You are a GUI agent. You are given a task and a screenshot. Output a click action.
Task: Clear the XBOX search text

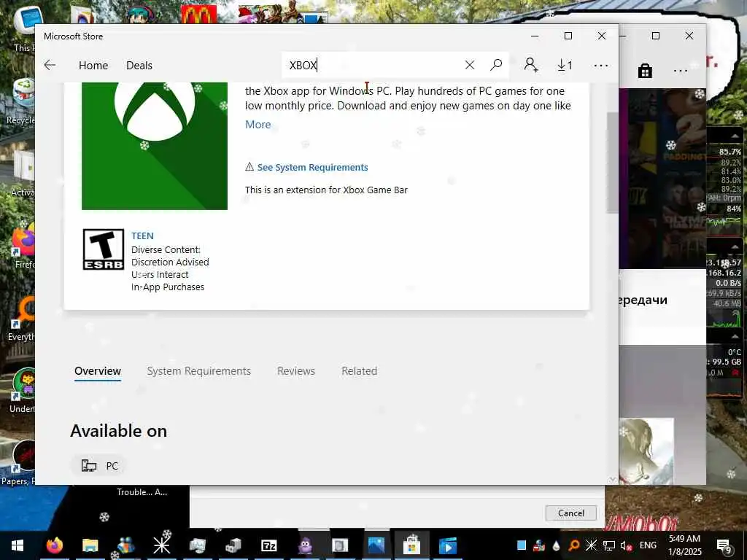pyautogui.click(x=470, y=65)
